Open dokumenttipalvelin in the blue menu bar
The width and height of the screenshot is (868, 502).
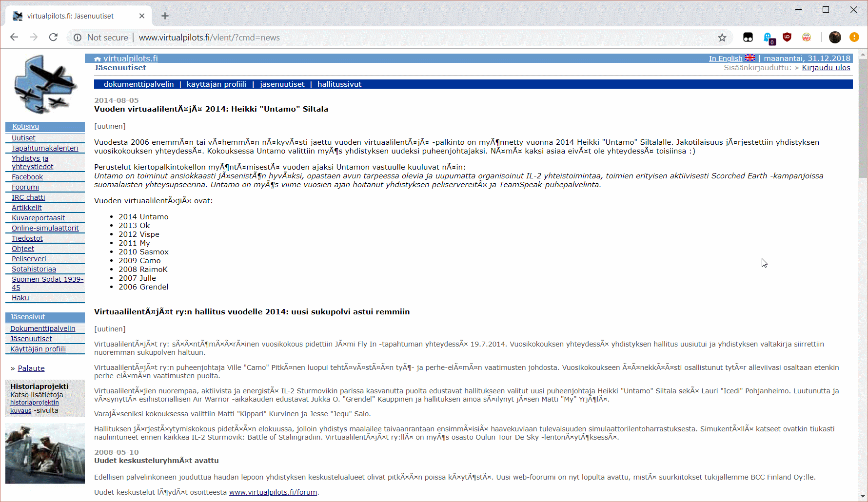pyautogui.click(x=138, y=84)
